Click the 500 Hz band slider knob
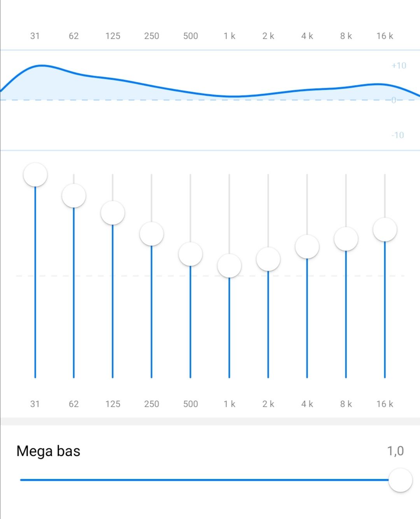Viewport: 420px width, 519px height. (x=191, y=254)
